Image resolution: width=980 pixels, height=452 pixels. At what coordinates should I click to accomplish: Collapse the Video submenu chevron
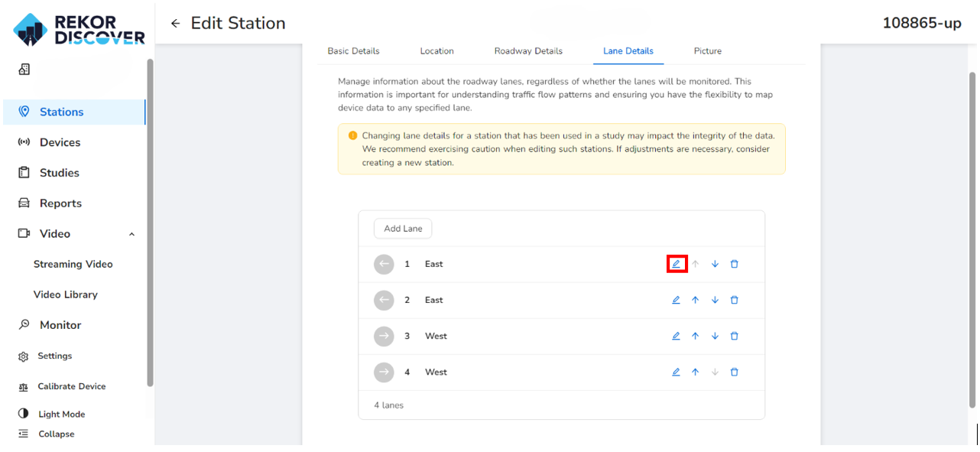[x=131, y=234]
